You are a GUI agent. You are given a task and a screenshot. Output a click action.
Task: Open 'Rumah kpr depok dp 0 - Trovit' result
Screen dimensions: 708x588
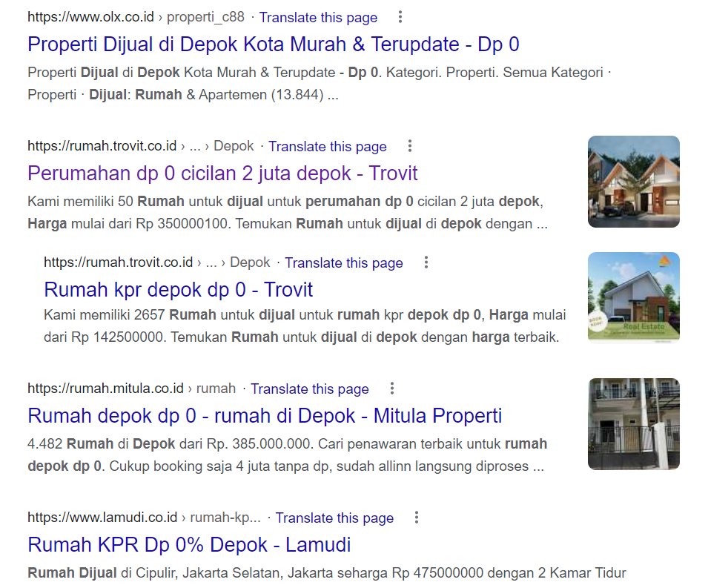point(179,289)
